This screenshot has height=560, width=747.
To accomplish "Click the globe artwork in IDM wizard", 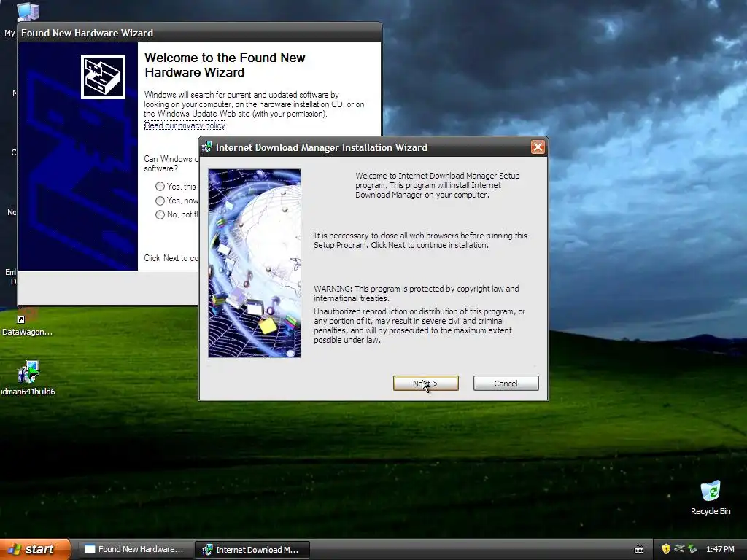I will pyautogui.click(x=255, y=262).
